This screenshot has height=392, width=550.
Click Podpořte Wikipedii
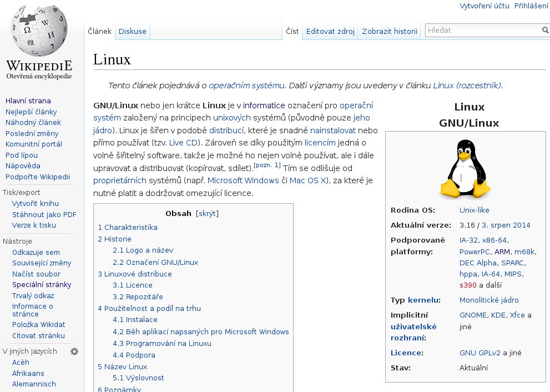[38, 177]
